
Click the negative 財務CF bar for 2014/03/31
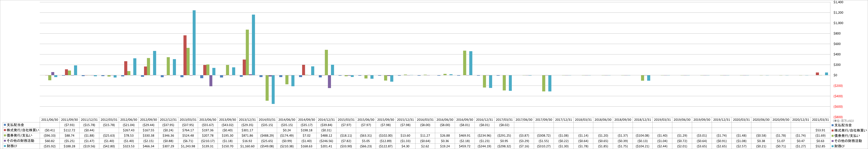tap(273, 89)
